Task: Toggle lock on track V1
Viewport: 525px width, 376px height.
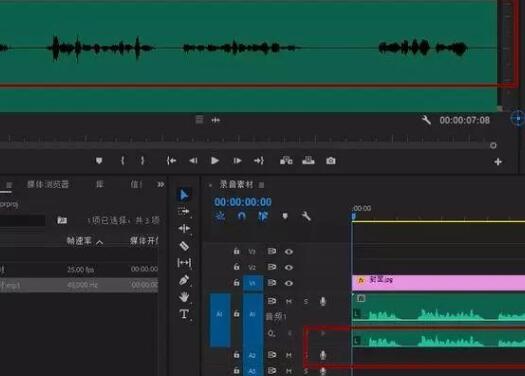Action: [236, 283]
